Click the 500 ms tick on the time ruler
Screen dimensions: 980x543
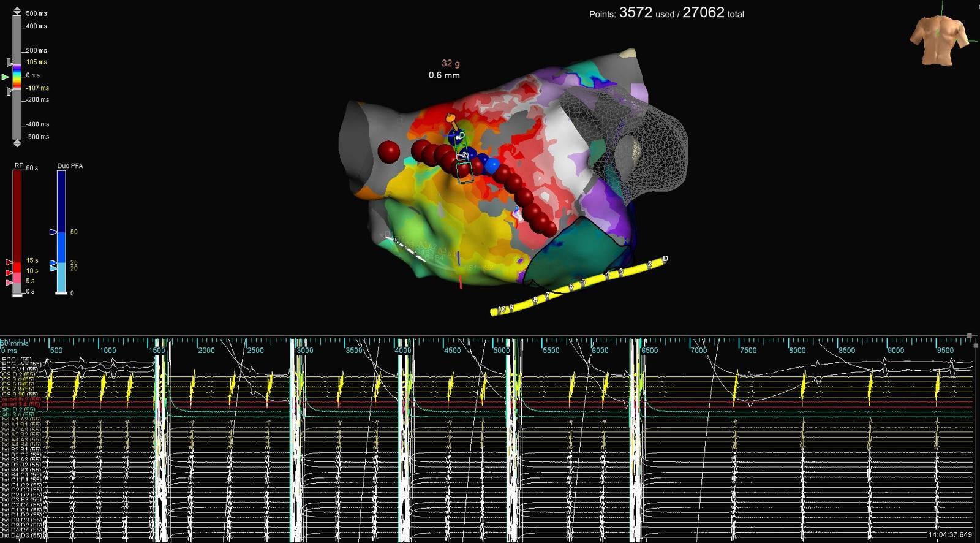point(56,351)
